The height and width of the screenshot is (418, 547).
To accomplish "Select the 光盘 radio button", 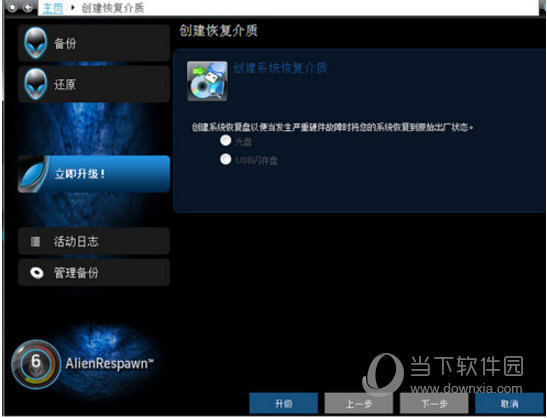I will (226, 141).
